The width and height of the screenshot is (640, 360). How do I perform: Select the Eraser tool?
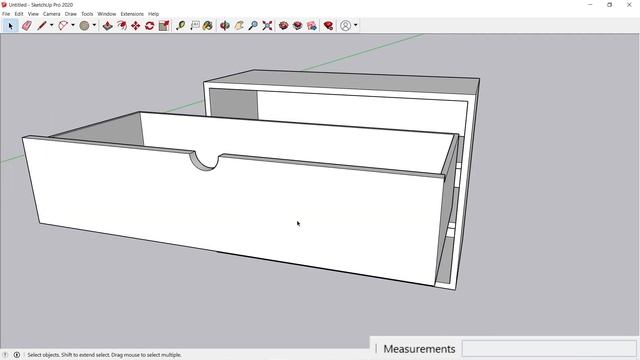[x=27, y=26]
